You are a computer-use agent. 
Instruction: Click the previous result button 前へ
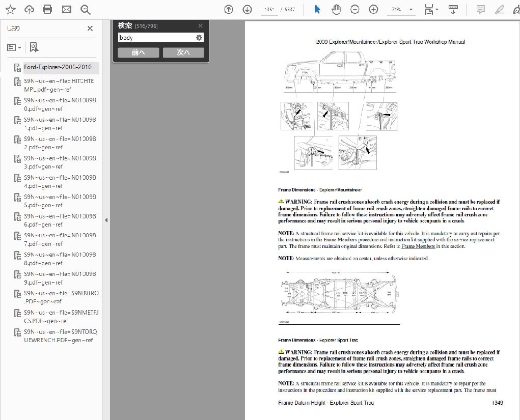139,52
